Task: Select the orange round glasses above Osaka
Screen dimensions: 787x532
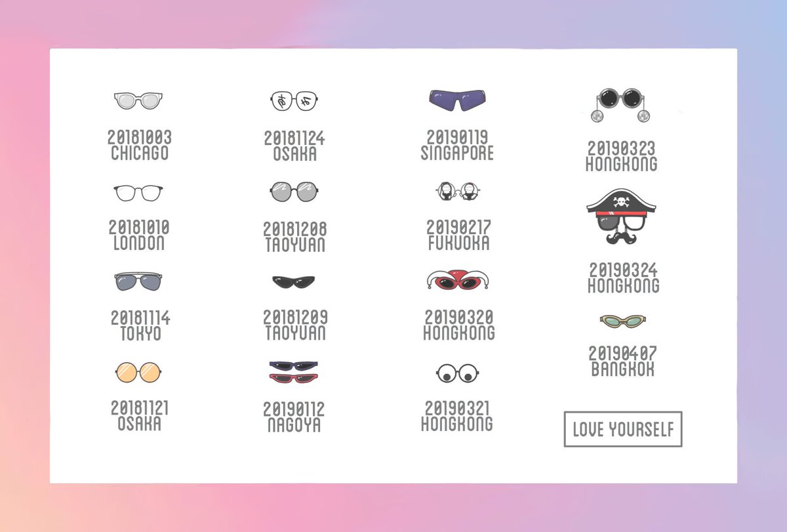Action: (138, 371)
